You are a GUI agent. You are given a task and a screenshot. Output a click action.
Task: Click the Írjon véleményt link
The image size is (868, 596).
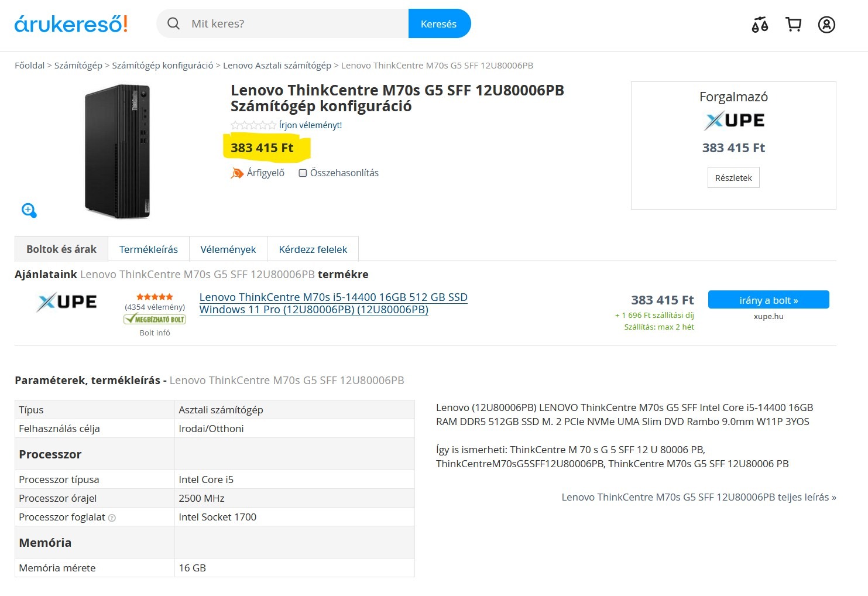[x=310, y=125]
